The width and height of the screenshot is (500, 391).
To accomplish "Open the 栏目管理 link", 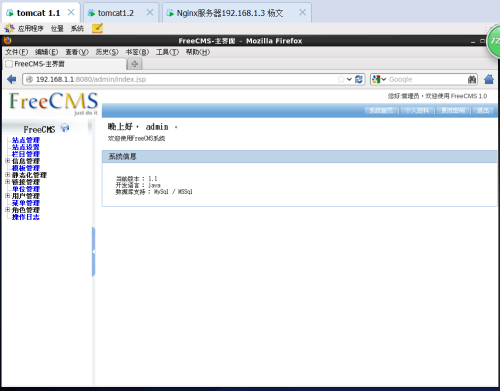I will coord(26,154).
